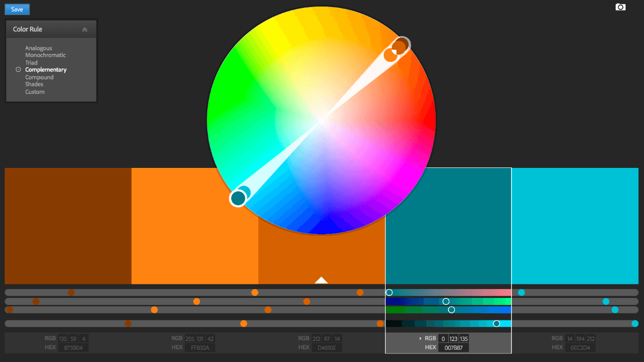
Task: Collapse the Color Rule panel chevron
Action: point(85,29)
